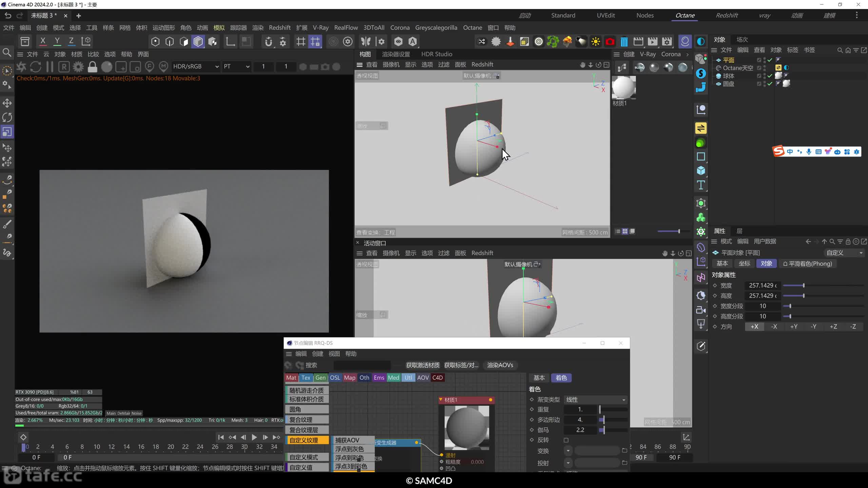Toggle layer box for Octane天空 object

coord(759,68)
